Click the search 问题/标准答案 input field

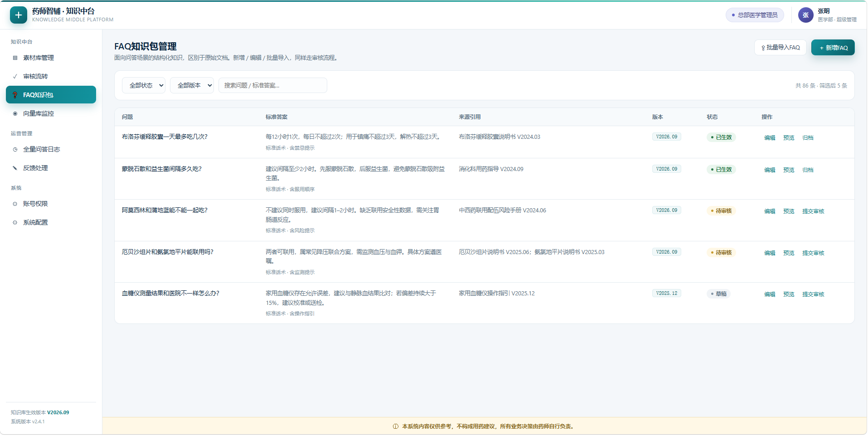tap(273, 85)
